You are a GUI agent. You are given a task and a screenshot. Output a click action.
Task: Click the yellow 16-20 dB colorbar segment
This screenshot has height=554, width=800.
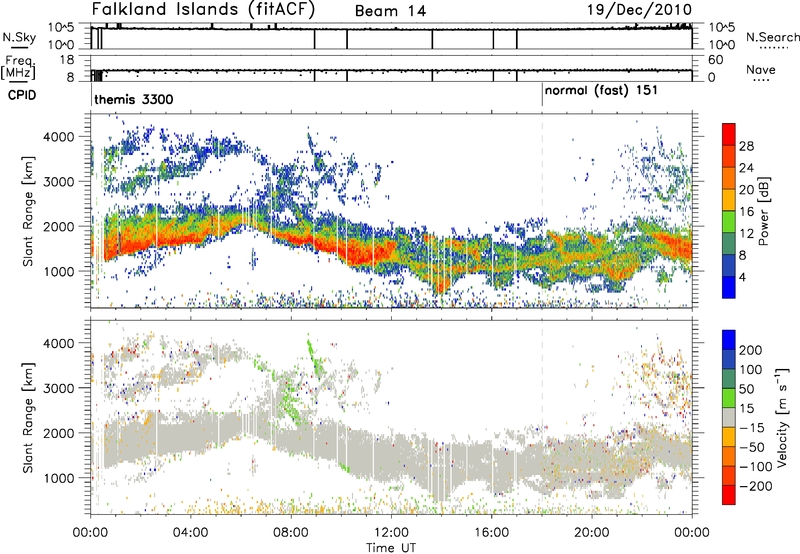pos(729,199)
